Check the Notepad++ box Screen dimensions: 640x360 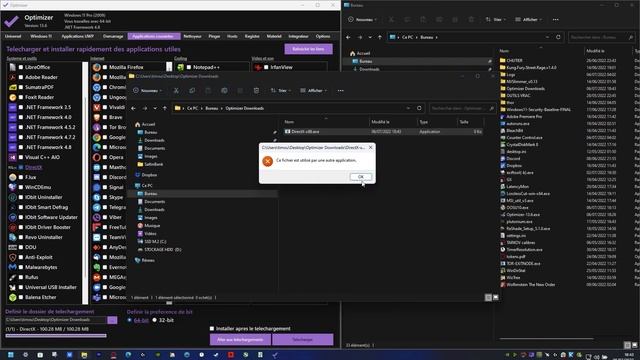(189, 67)
